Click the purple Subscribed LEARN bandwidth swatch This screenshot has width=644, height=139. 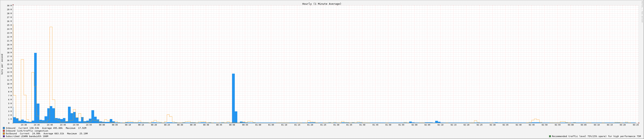tap(4, 136)
